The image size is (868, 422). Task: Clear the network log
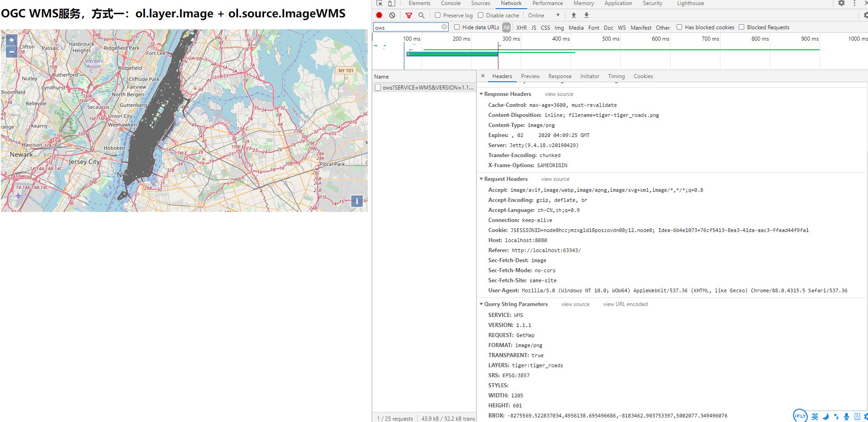click(392, 16)
